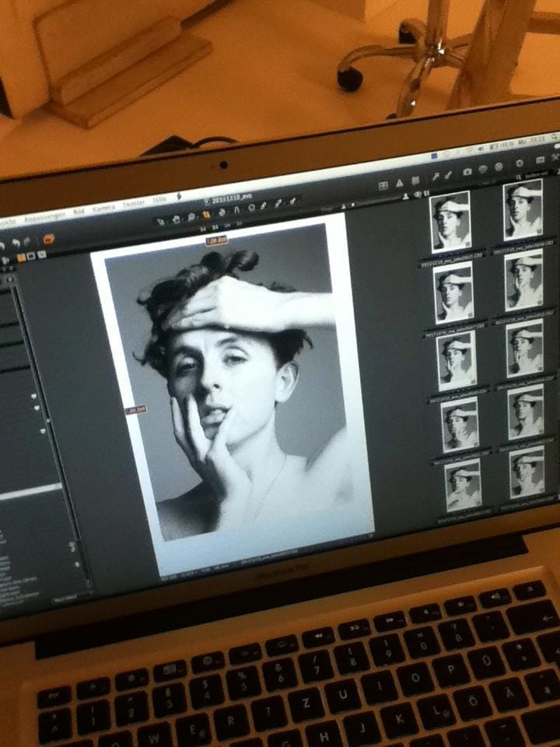
Task: Select the Spot removal circle tool
Action: [251, 207]
